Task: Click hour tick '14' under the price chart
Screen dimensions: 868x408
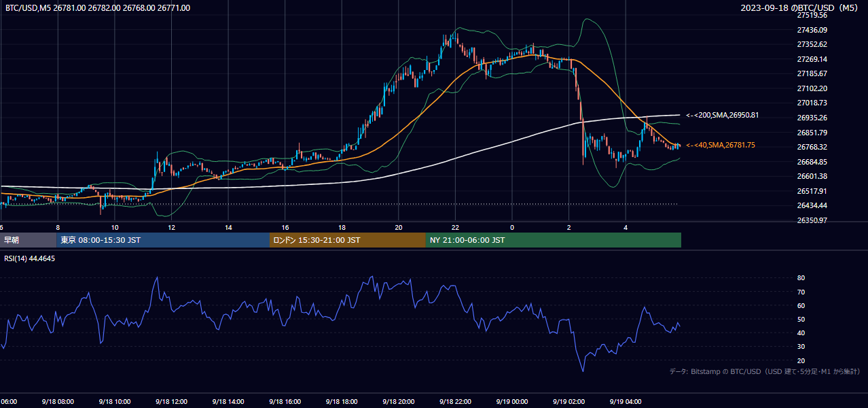Action: [228, 227]
